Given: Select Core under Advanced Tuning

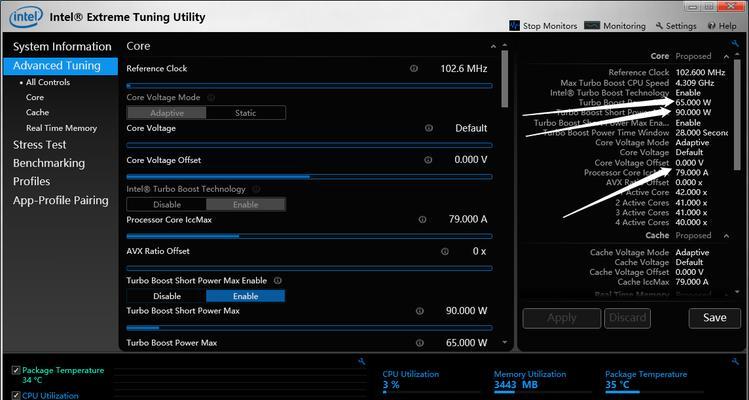Looking at the screenshot, I should (x=35, y=97).
